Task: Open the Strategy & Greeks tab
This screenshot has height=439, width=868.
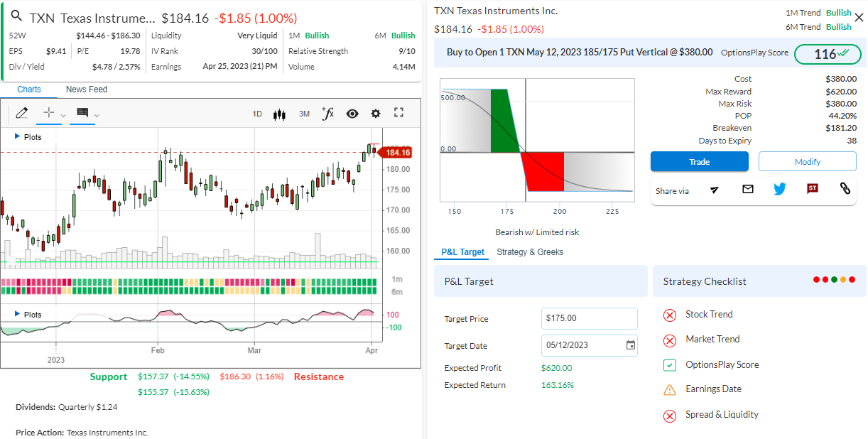Action: 530,252
